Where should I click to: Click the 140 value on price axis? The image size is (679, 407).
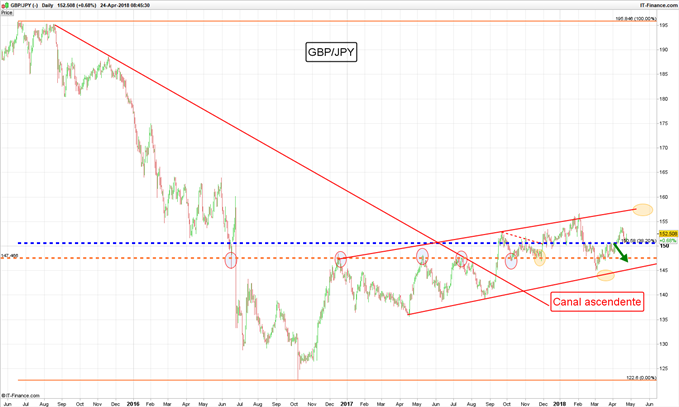click(x=663, y=295)
